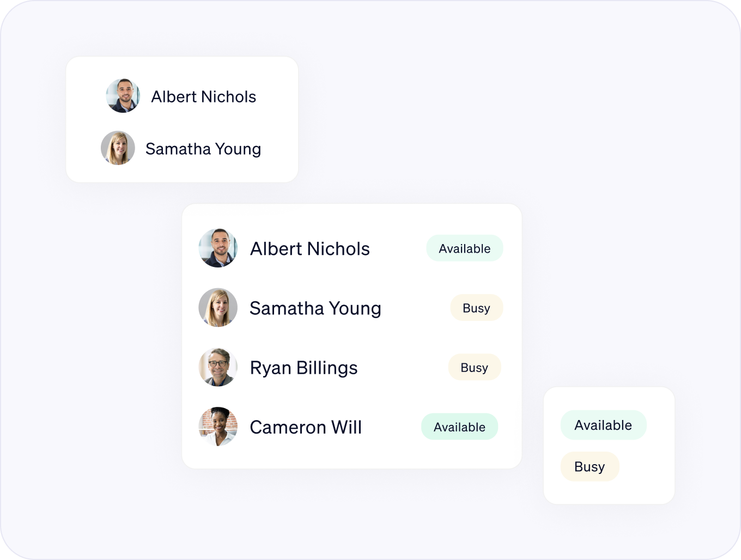Screen dimensions: 741x560
Task: Click the Busy badge next to Samatha Young
Action: pos(476,308)
